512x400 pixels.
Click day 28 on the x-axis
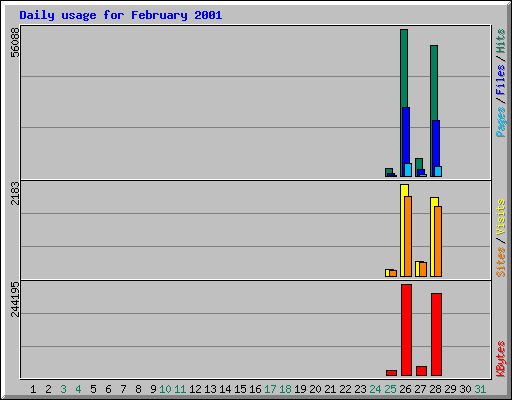click(435, 389)
